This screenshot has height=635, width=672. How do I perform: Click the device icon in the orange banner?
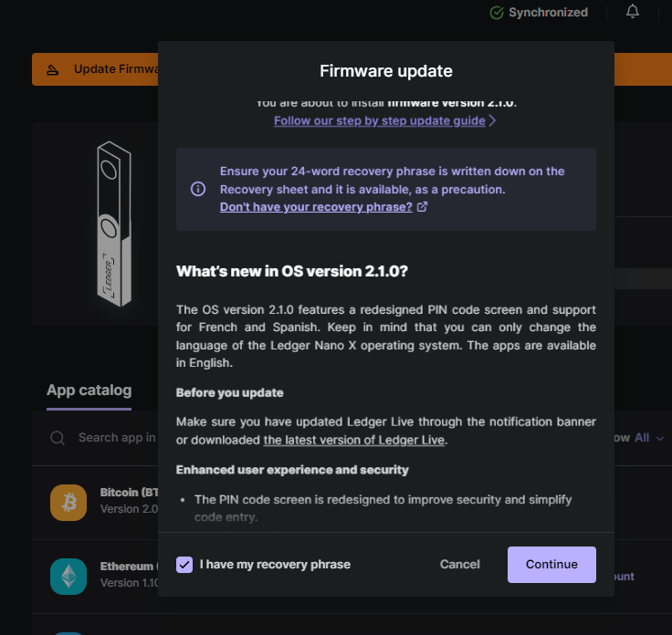pos(54,69)
